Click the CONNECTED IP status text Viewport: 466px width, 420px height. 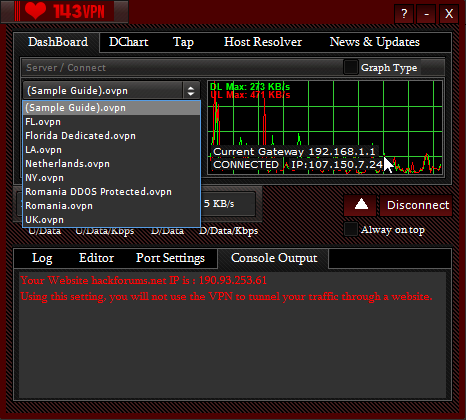(298, 165)
